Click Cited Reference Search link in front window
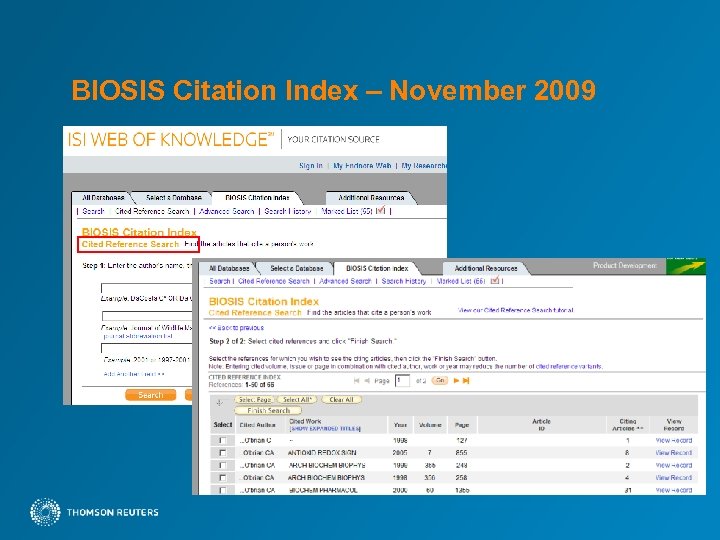This screenshot has width=720, height=540. (274, 281)
